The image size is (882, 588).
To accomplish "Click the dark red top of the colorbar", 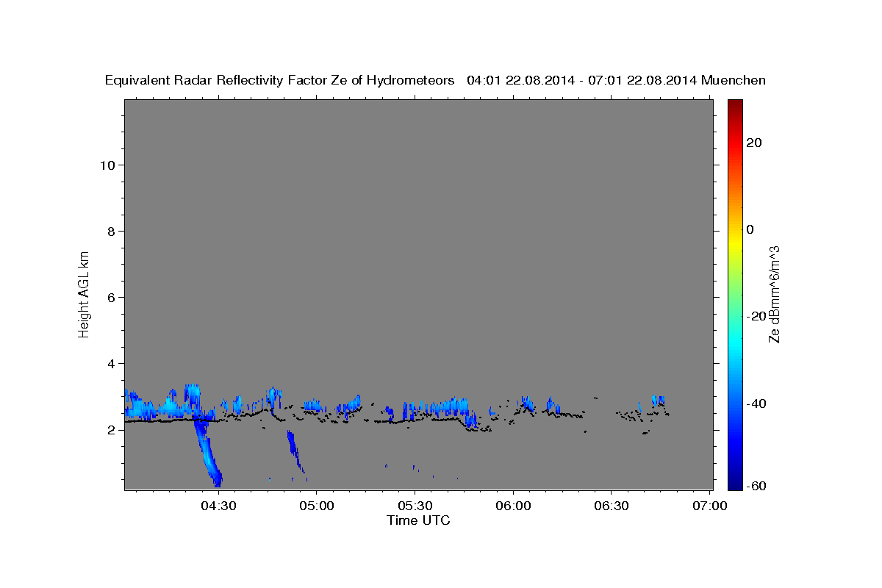I will click(735, 105).
